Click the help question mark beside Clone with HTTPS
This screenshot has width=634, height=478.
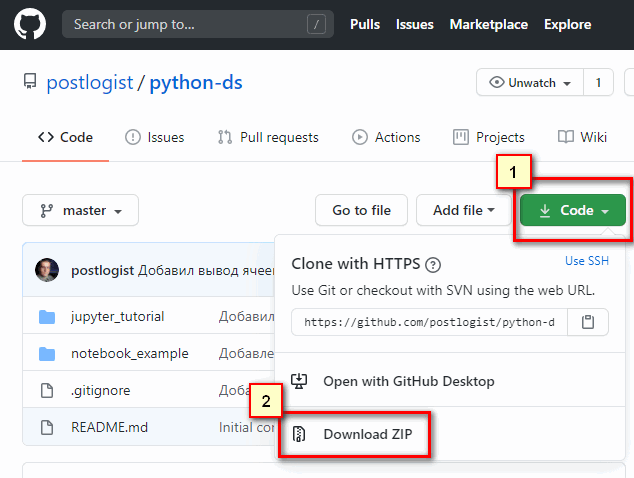pyautogui.click(x=433, y=265)
